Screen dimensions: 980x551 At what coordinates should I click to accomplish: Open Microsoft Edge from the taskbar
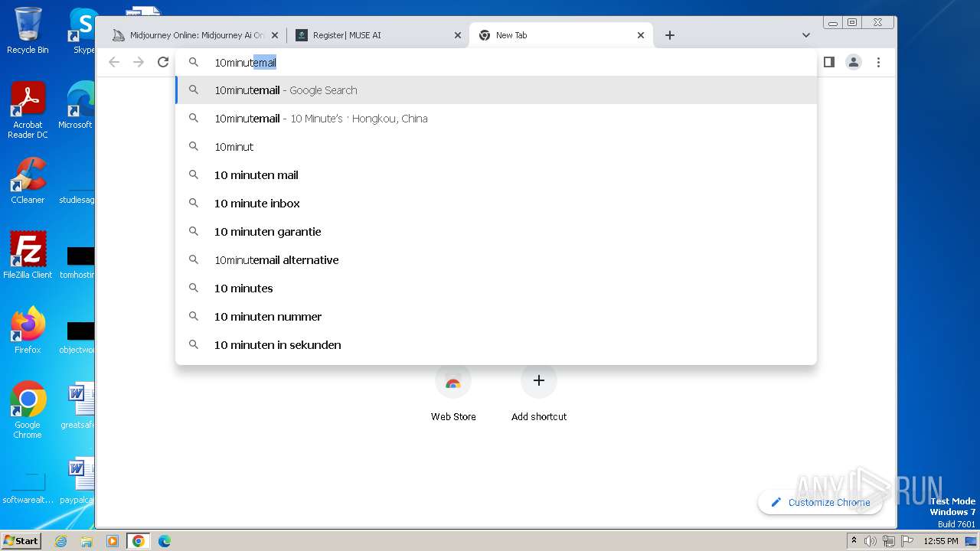click(x=165, y=541)
